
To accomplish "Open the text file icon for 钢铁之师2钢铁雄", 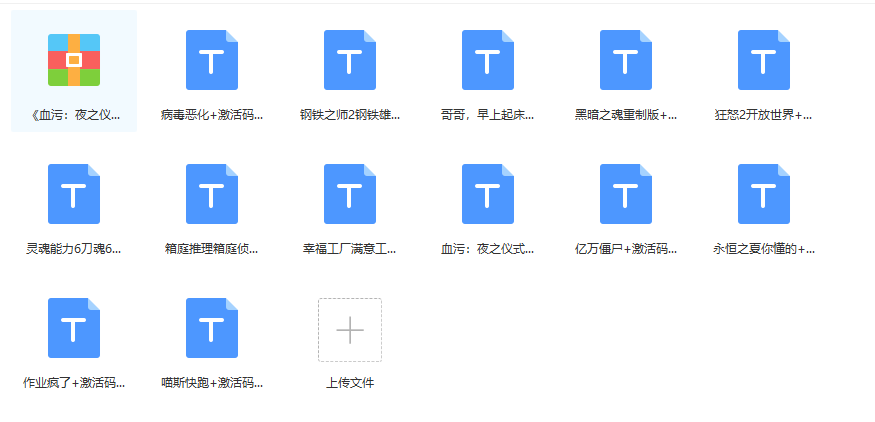I will click(350, 60).
